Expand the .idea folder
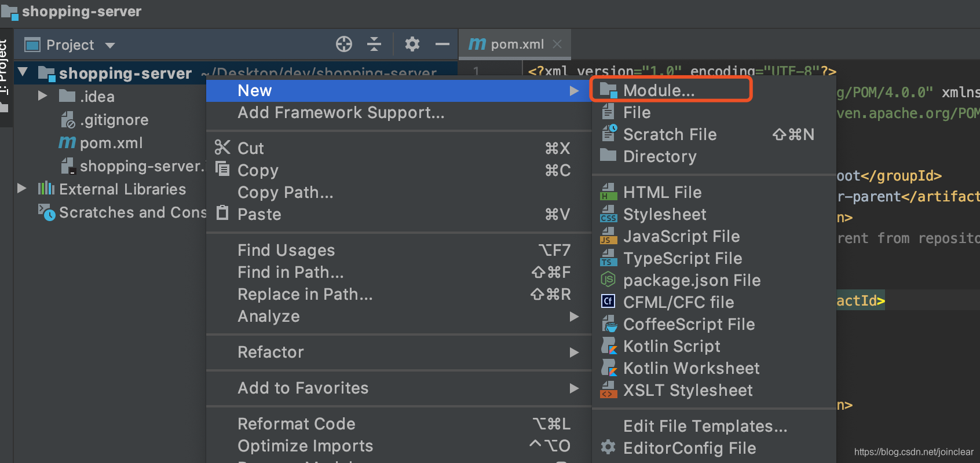980x463 pixels. coord(42,95)
